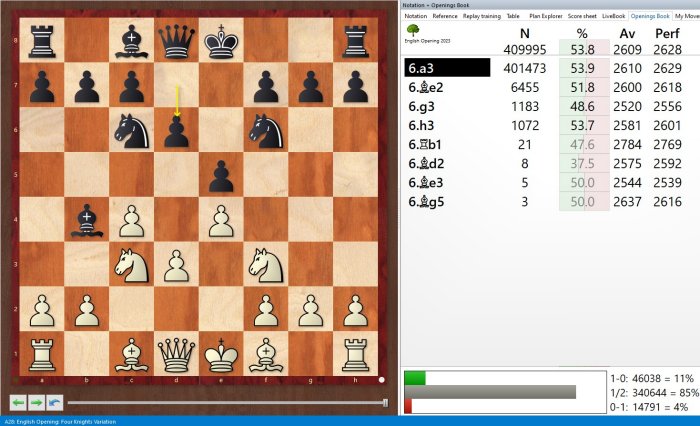Open the LiveBook tab
Viewport: 700px width, 426px height.
613,16
